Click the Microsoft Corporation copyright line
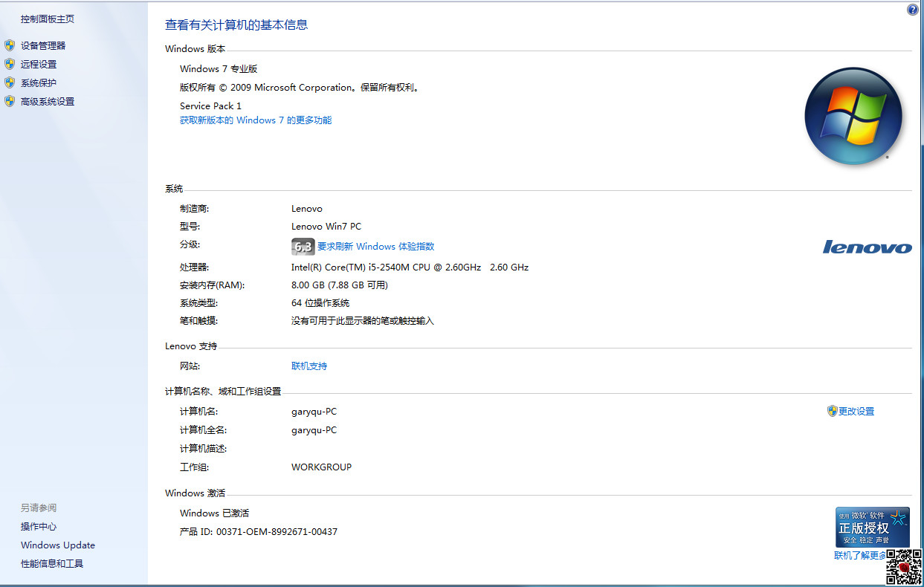924x587 pixels. point(300,88)
